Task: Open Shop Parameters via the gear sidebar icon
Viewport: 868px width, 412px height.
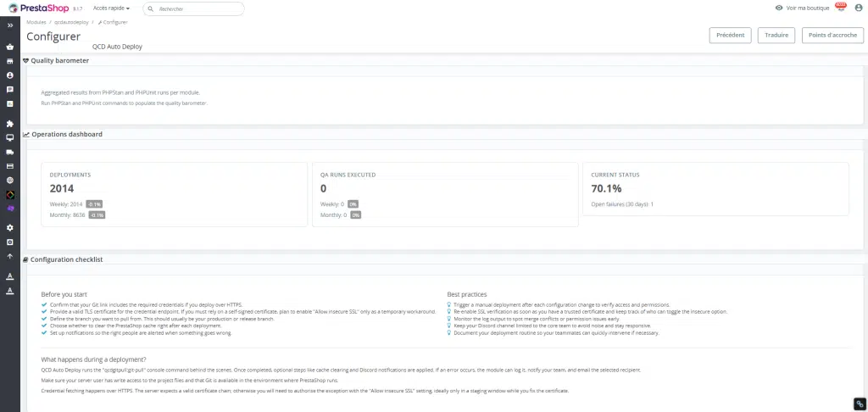Action: (x=10, y=227)
